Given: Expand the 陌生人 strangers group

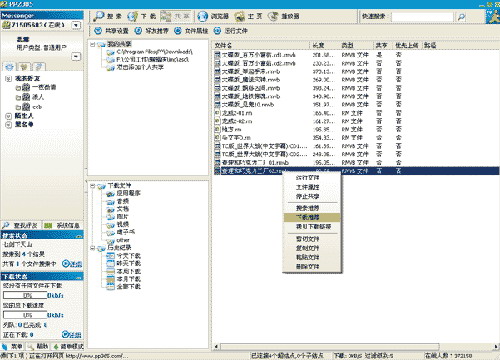Looking at the screenshot, I should coord(9,116).
